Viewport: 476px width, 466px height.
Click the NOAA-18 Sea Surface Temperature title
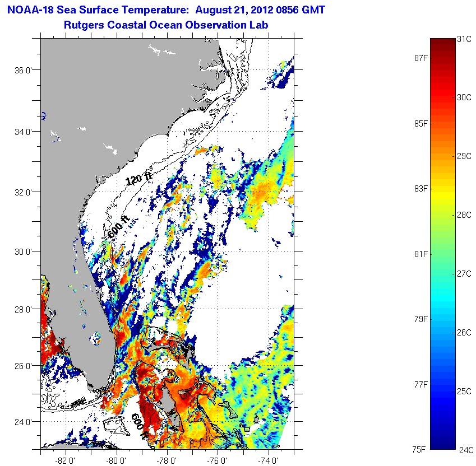click(166, 10)
